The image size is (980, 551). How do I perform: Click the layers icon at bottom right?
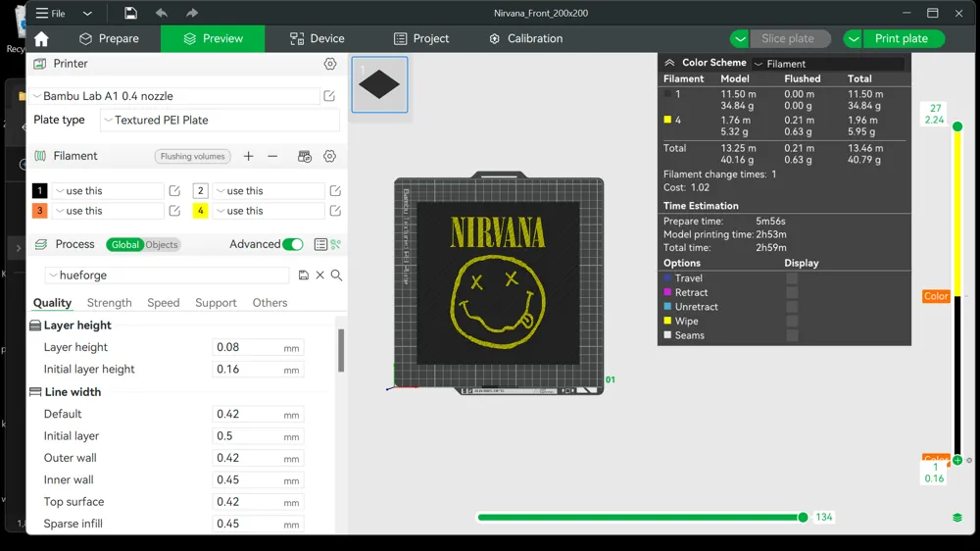(x=956, y=518)
